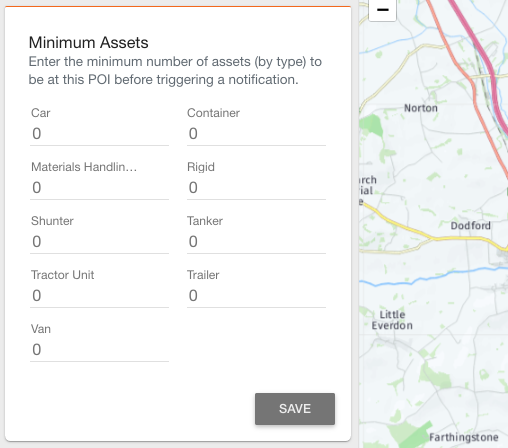This screenshot has width=508, height=448.
Task: Click the minimum assets description text
Action: click(175, 71)
